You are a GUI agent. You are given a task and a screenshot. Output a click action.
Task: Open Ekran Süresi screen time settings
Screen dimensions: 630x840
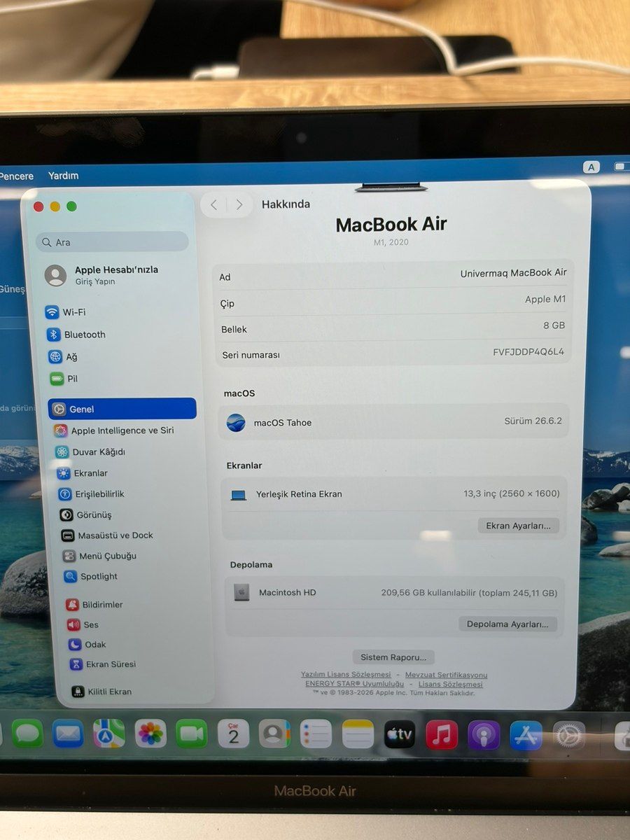coord(103,664)
